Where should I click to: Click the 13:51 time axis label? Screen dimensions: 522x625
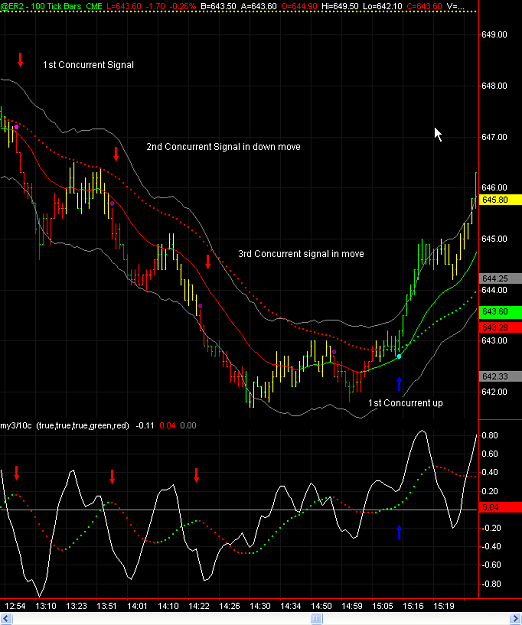107,606
